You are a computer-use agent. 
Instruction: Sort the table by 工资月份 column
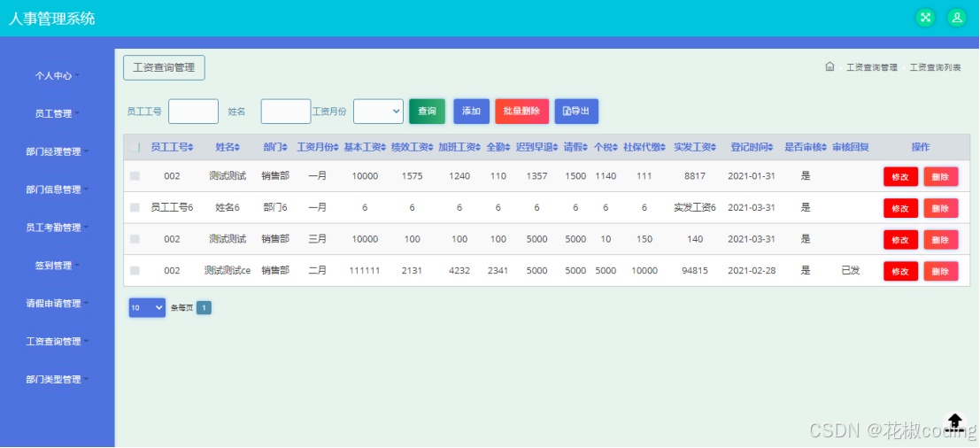point(318,148)
